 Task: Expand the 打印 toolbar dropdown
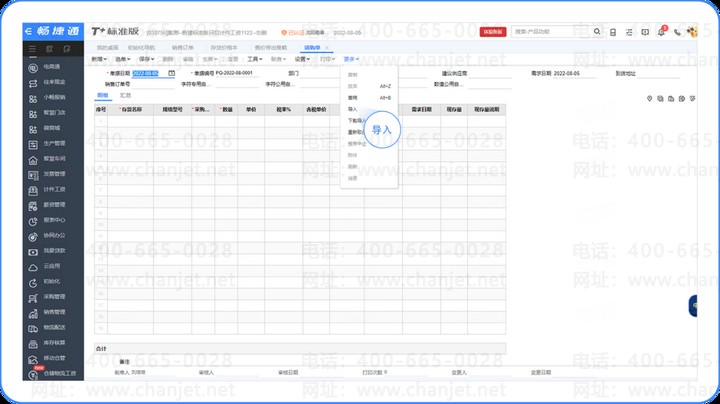click(x=327, y=59)
